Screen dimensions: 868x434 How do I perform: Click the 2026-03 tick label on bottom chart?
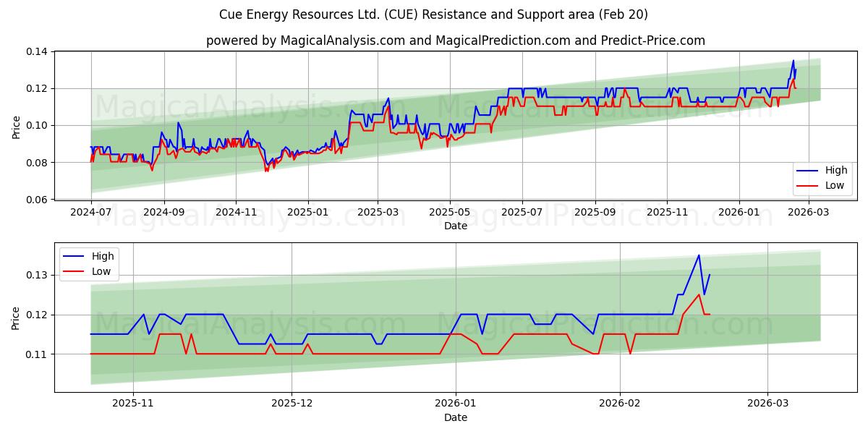click(x=768, y=404)
